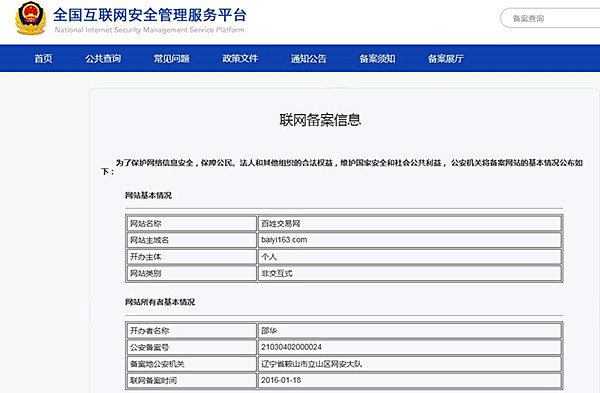This screenshot has height=393, width=600.
Task: Select the 开办者名称 label cell
Action: (x=191, y=331)
